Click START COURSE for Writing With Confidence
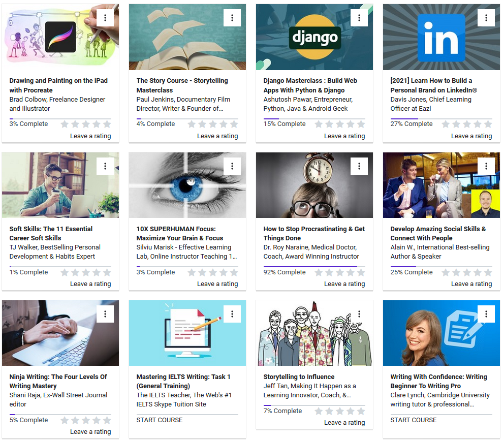 pos(414,420)
